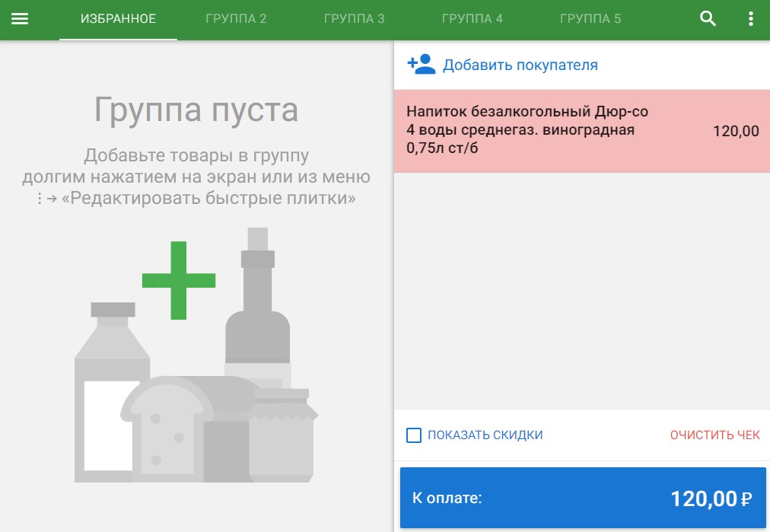This screenshot has width=770, height=532.
Task: Click the Добавить покупателя link
Action: [520, 65]
